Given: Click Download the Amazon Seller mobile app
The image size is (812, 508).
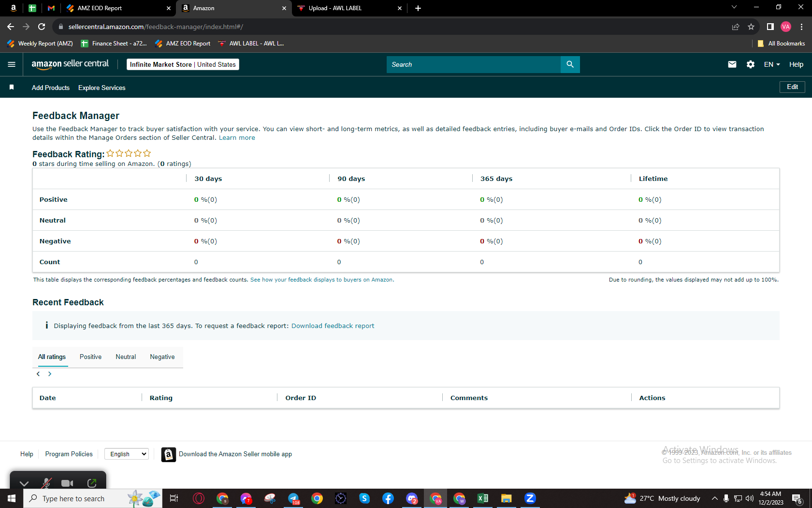Looking at the screenshot, I should click(235, 454).
